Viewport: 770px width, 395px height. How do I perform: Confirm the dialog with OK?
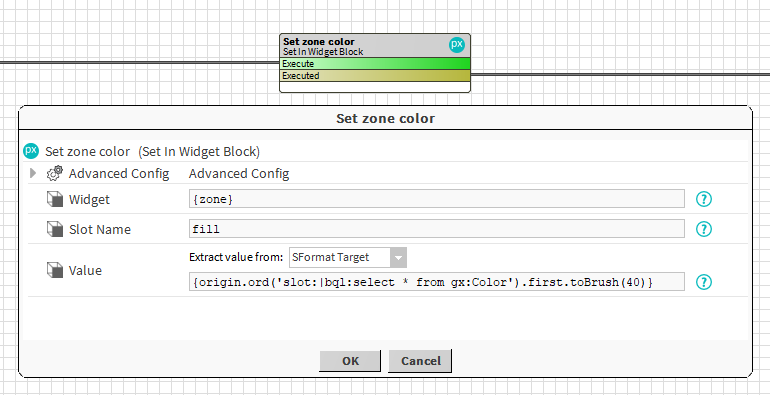tap(350, 361)
